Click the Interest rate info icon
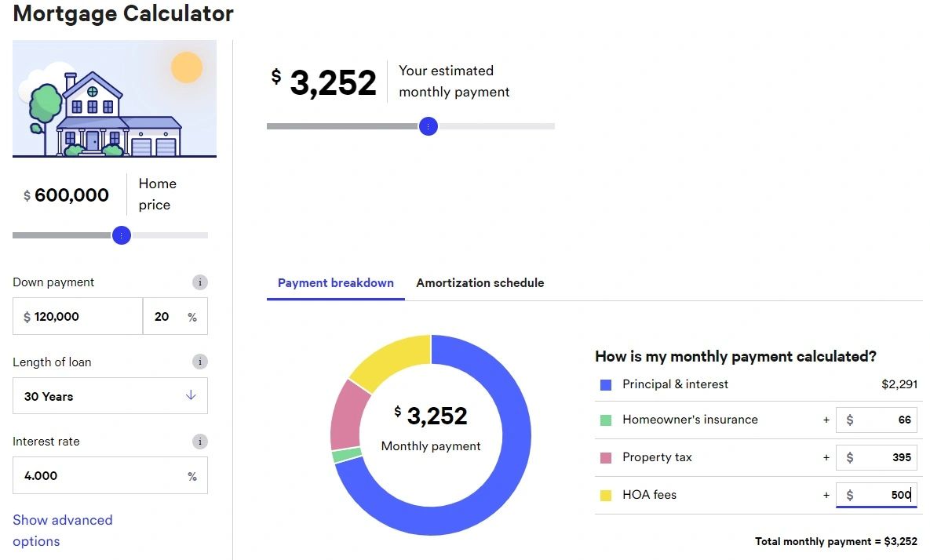Screen dimensions: 930x560 [200, 442]
